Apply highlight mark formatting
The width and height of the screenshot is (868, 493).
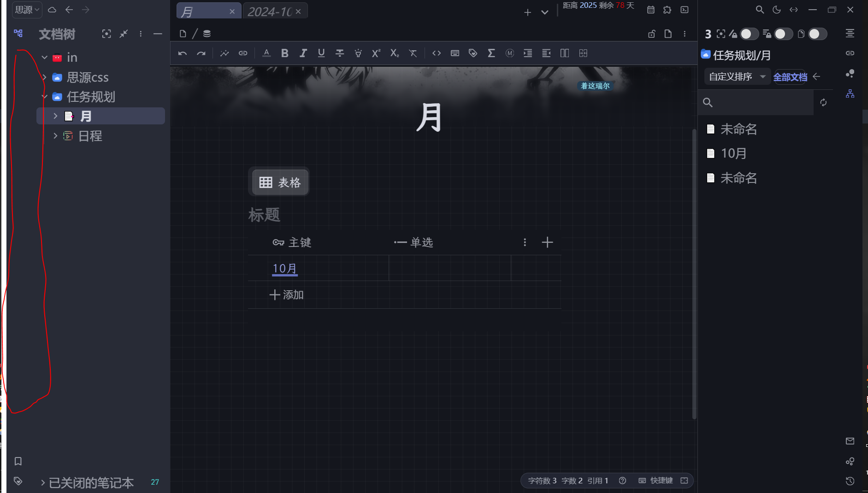click(358, 53)
